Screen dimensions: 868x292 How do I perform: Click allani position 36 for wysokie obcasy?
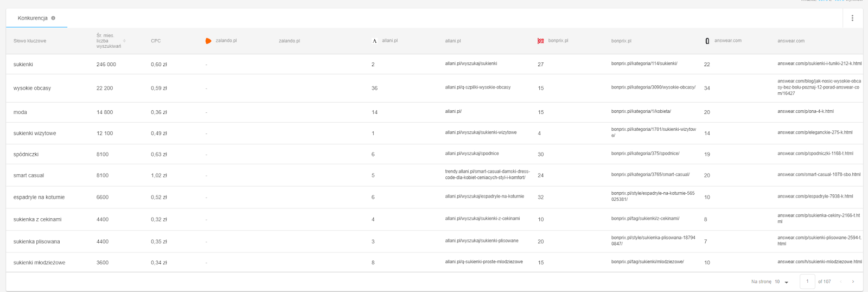click(x=374, y=88)
